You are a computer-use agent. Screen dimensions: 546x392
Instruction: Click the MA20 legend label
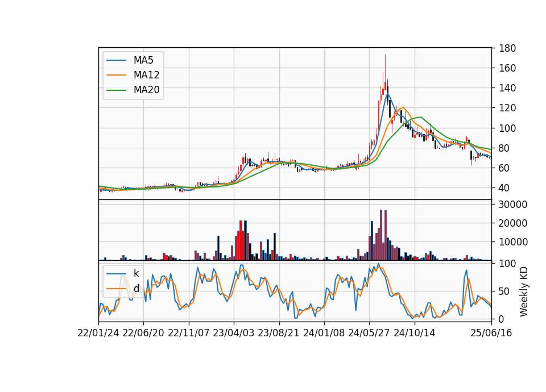click(146, 90)
